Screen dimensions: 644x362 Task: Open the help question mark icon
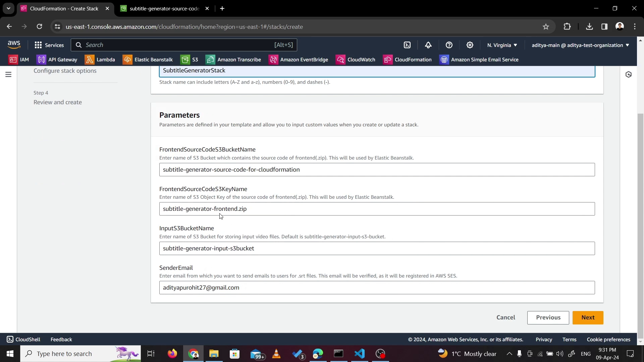click(x=449, y=45)
